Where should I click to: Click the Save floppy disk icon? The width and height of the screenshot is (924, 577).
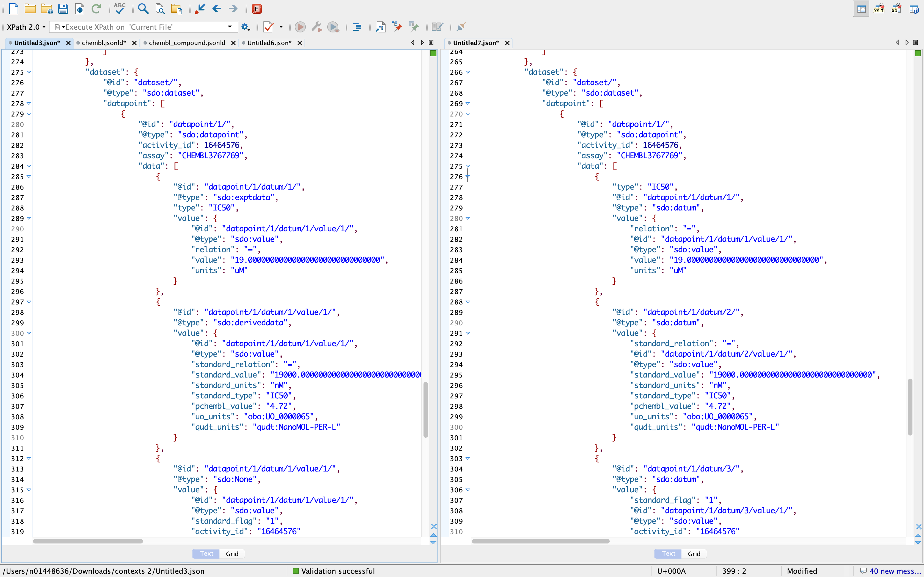[63, 9]
